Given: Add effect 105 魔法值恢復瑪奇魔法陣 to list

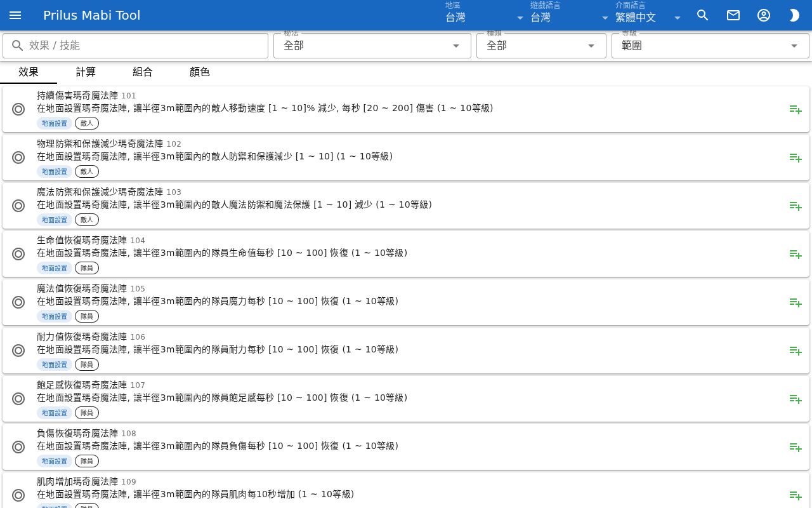Looking at the screenshot, I should (796, 302).
